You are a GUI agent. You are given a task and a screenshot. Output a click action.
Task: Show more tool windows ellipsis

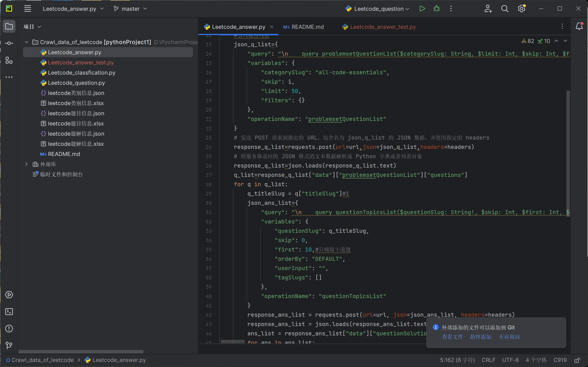[9, 77]
